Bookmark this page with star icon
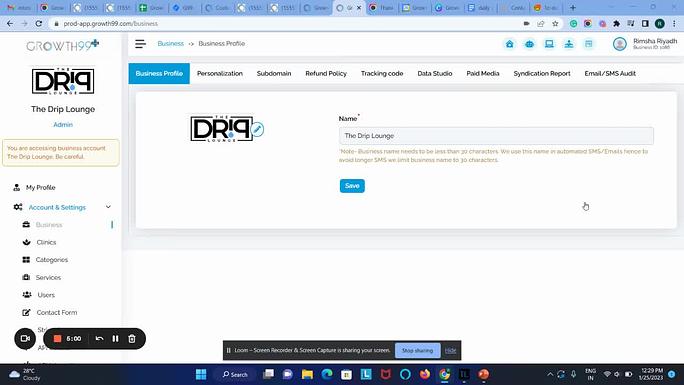 click(555, 24)
